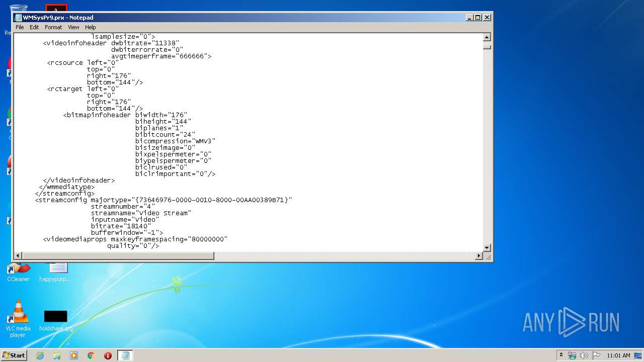Click the bufferwindow="-1" line

127,233
